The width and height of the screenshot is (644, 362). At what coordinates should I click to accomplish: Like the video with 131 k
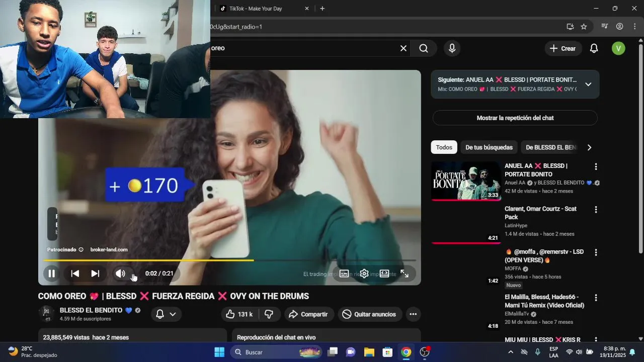click(240, 314)
